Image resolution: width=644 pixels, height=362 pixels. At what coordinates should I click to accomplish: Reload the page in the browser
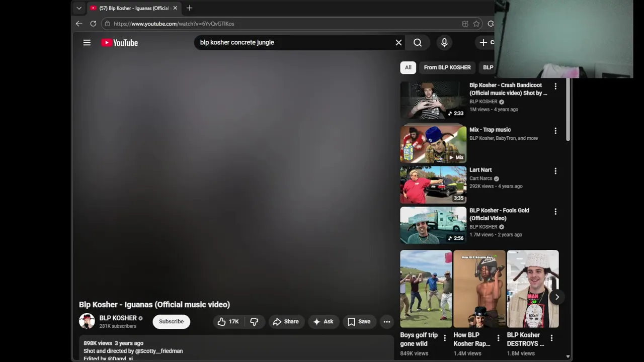tap(93, 24)
